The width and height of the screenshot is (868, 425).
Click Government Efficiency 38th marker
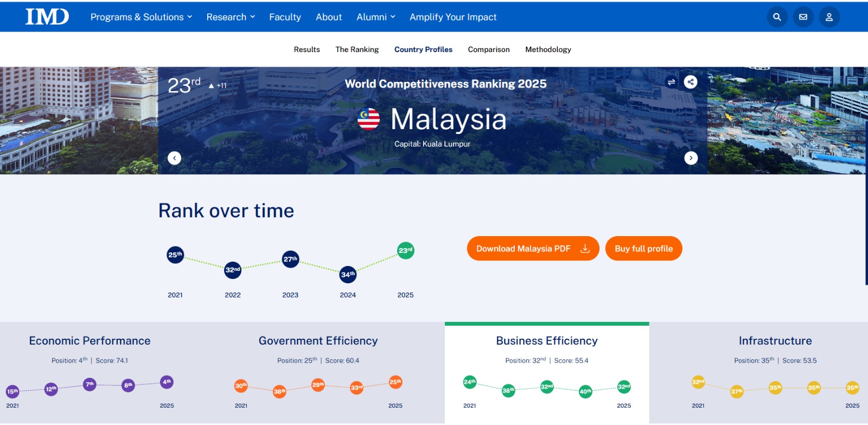click(279, 391)
